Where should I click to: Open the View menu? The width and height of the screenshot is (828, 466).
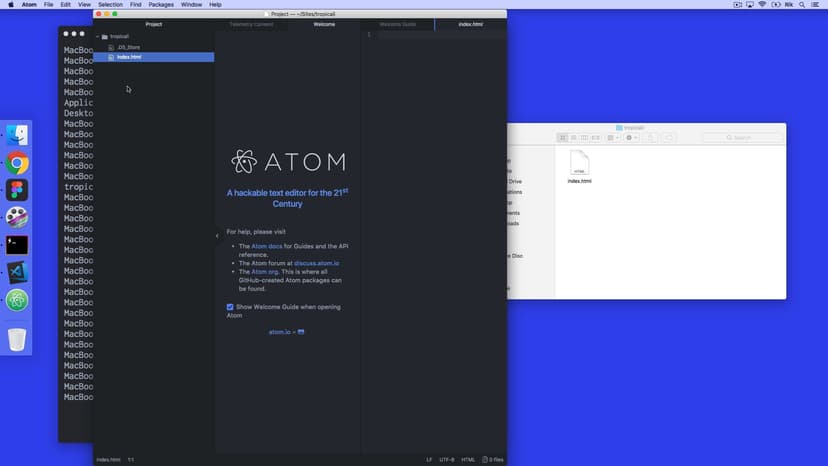click(x=84, y=4)
